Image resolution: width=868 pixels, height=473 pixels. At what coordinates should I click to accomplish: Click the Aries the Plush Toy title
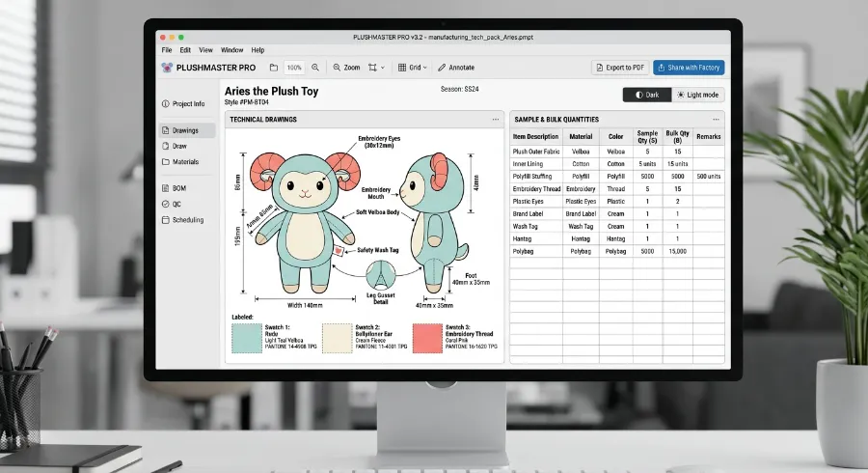coord(271,91)
